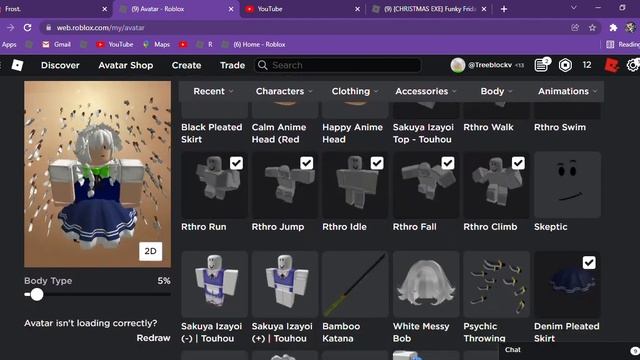Image resolution: width=640 pixels, height=360 pixels.
Task: Expand the Body dropdown
Action: coord(496,91)
